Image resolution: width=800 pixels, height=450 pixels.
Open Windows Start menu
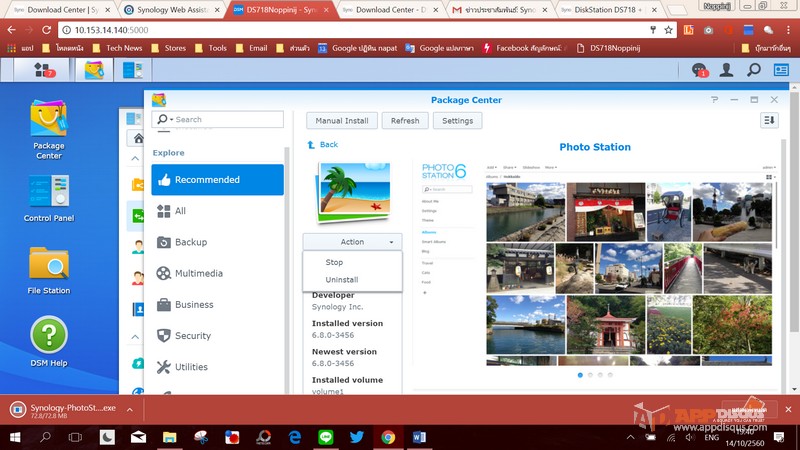click(15, 437)
